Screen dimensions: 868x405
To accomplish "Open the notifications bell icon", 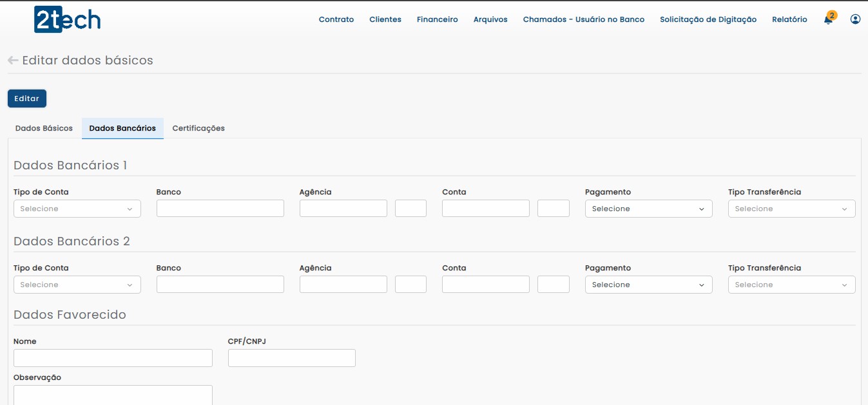I will 828,20.
